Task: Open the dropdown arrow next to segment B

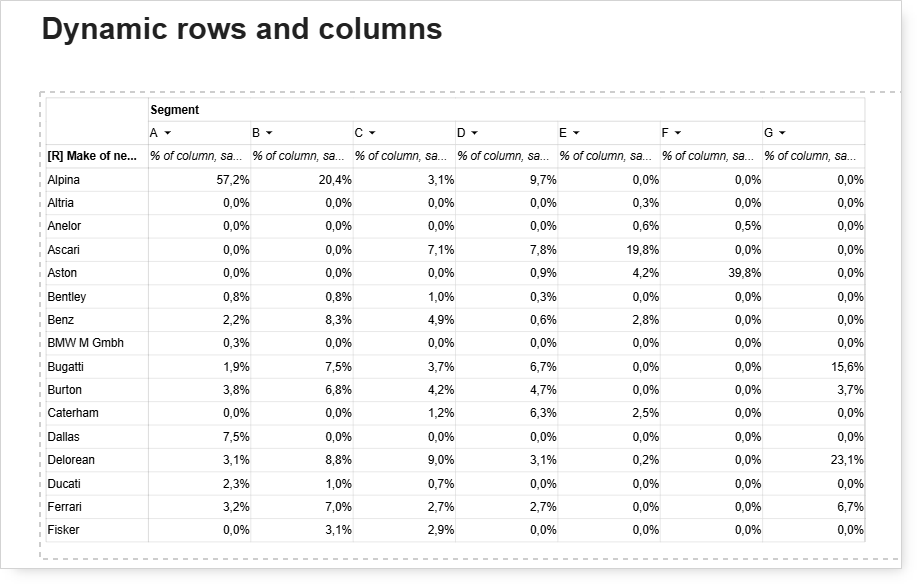Action: [x=269, y=133]
